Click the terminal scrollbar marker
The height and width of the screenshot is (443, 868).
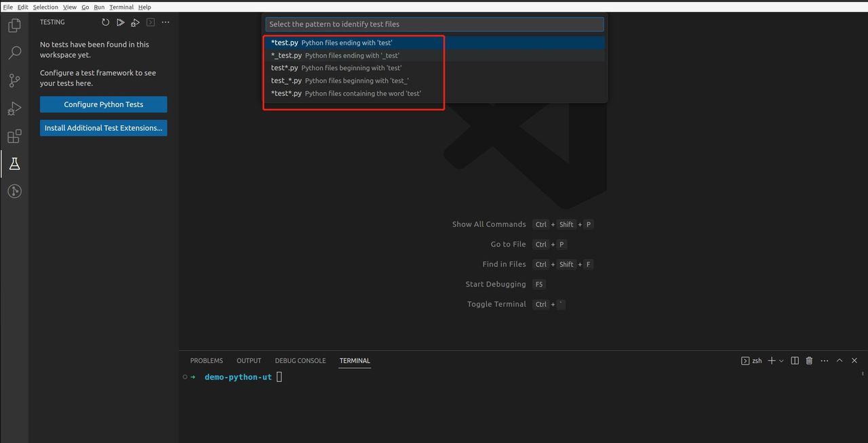[x=863, y=373]
